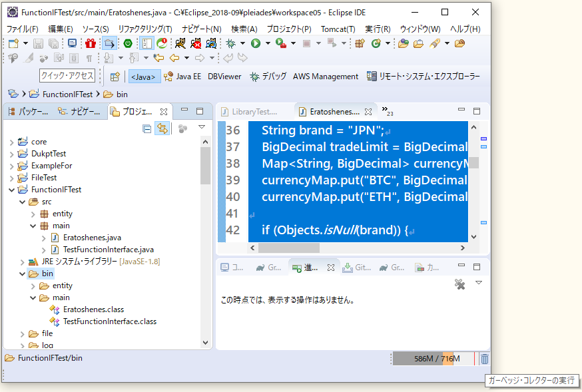Click the New wizard toolbar icon
The height and width of the screenshot is (392, 582).
point(14,44)
